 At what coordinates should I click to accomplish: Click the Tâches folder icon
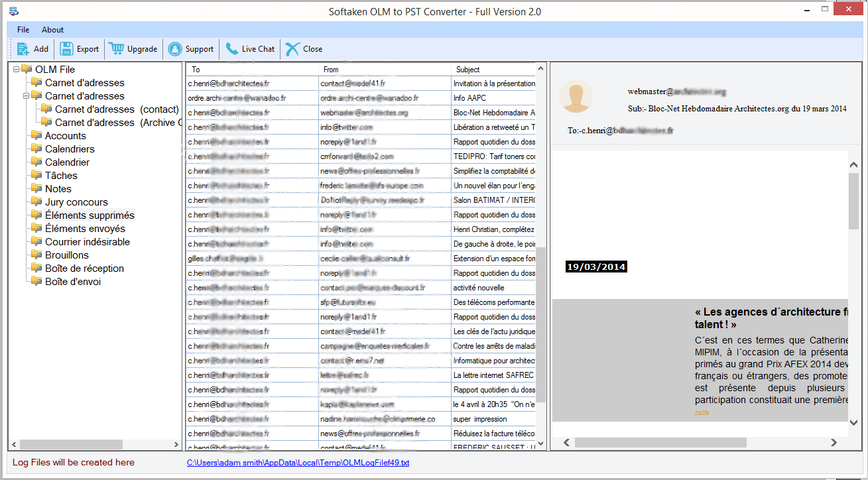click(x=36, y=176)
